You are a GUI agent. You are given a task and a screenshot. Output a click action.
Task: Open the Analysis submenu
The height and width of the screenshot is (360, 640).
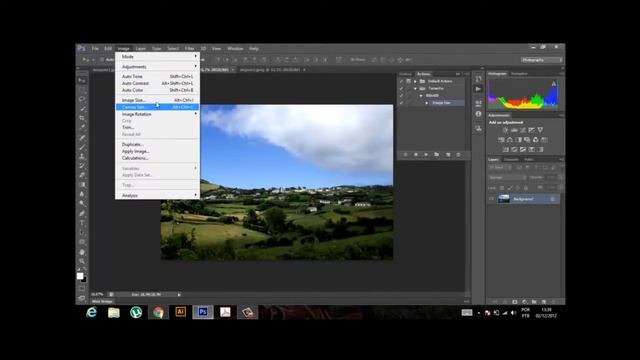158,196
